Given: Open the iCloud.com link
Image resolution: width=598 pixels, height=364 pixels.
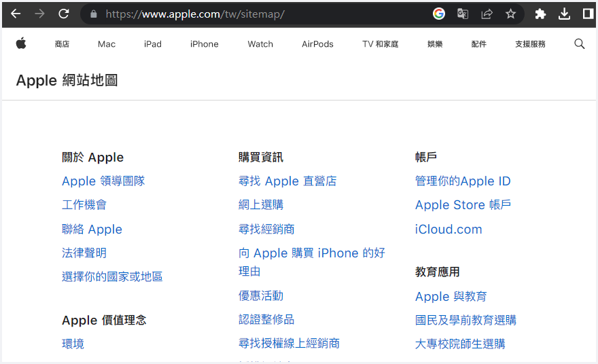Looking at the screenshot, I should coord(448,229).
